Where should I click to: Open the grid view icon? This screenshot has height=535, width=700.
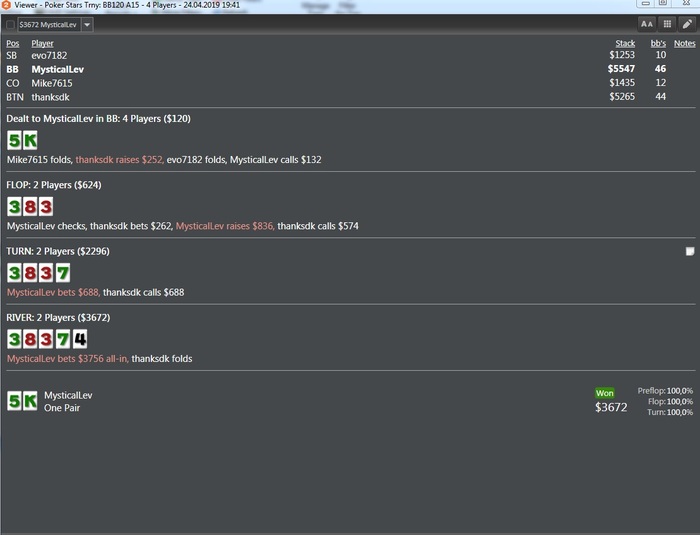tap(667, 24)
